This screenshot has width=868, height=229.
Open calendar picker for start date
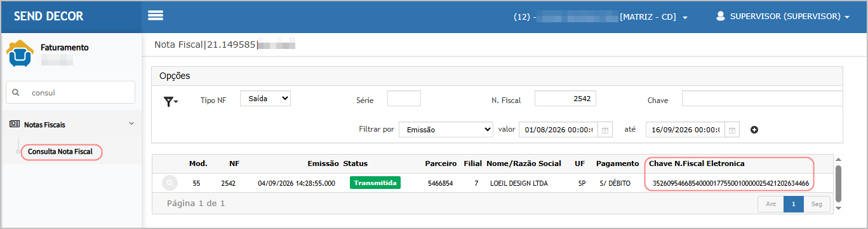click(x=605, y=130)
